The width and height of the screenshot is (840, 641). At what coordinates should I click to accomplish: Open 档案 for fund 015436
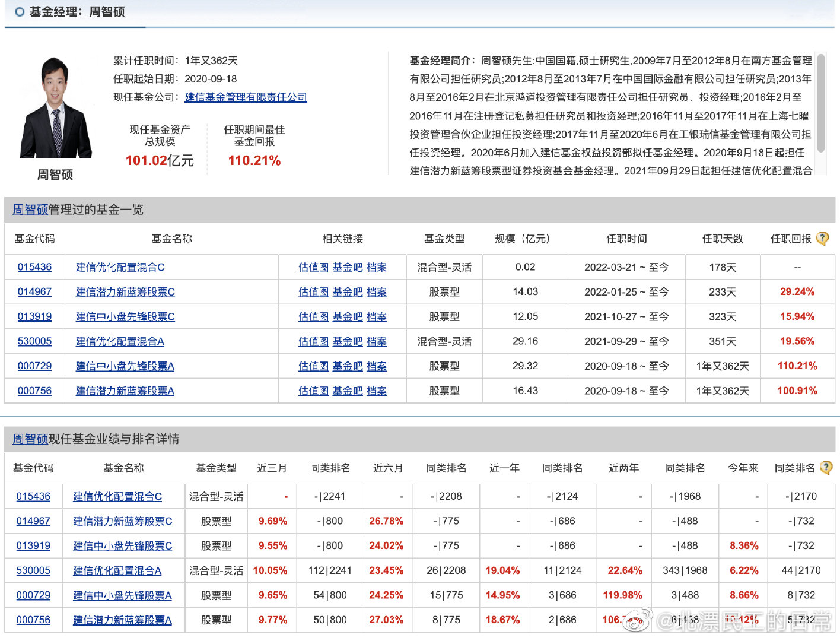tap(377, 267)
